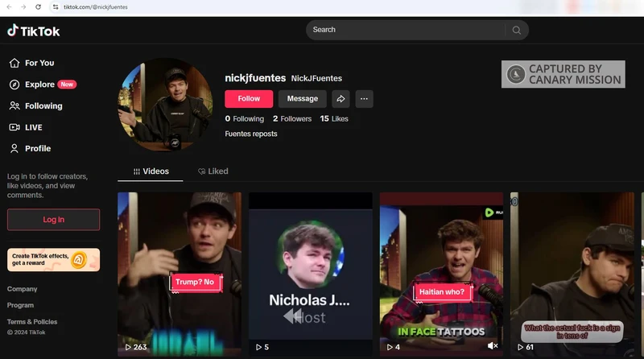The image size is (644, 359).
Task: Click the LIVE camera icon
Action: coord(14,127)
